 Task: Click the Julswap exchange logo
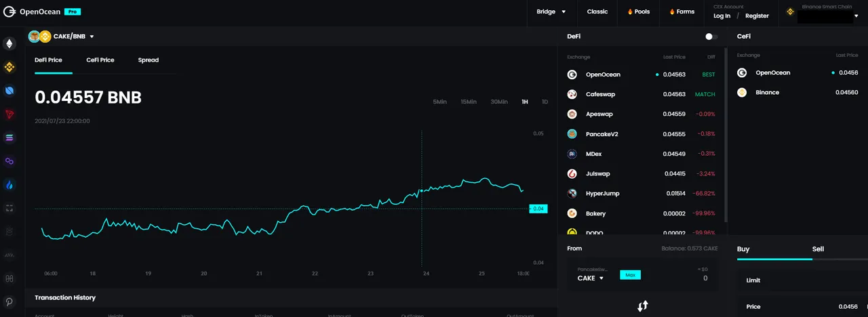click(572, 173)
